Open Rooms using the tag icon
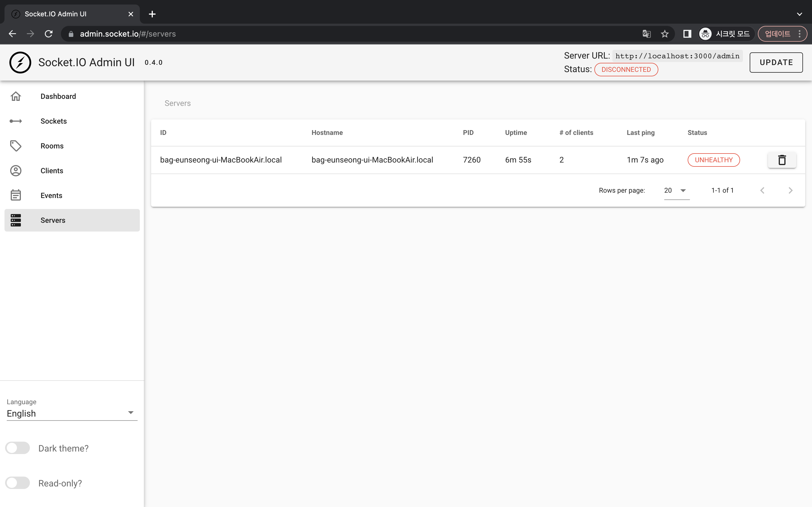Screen dimensions: 812x507 16,146
